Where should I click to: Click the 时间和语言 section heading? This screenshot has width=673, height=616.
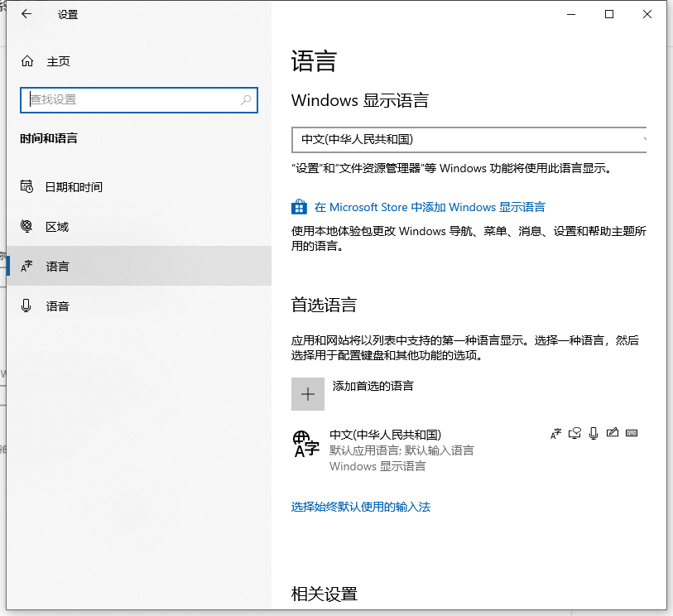point(49,138)
